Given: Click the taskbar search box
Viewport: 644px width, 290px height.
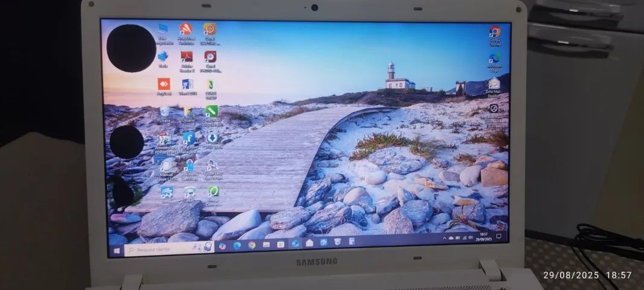Looking at the screenshot, I should tap(169, 248).
